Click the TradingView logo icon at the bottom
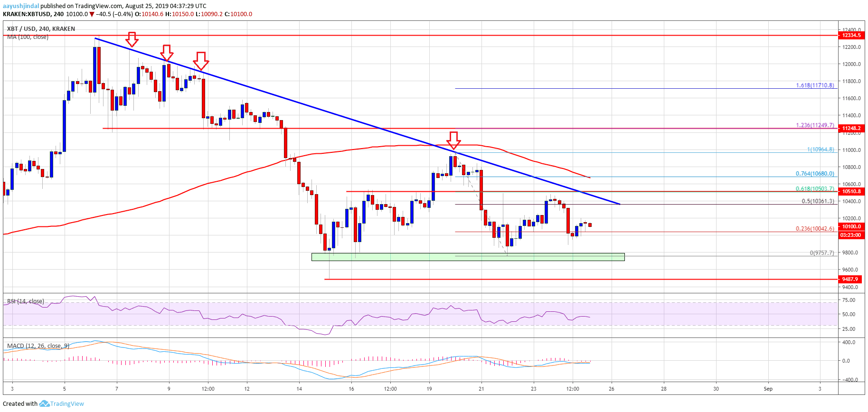This screenshot has height=412, width=868. pos(44,403)
